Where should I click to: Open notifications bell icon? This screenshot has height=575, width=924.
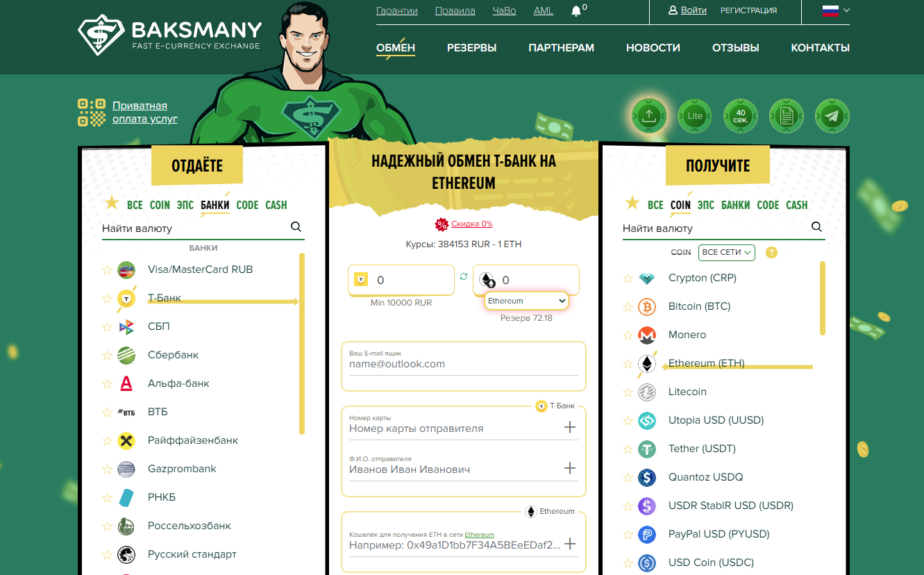coord(576,11)
